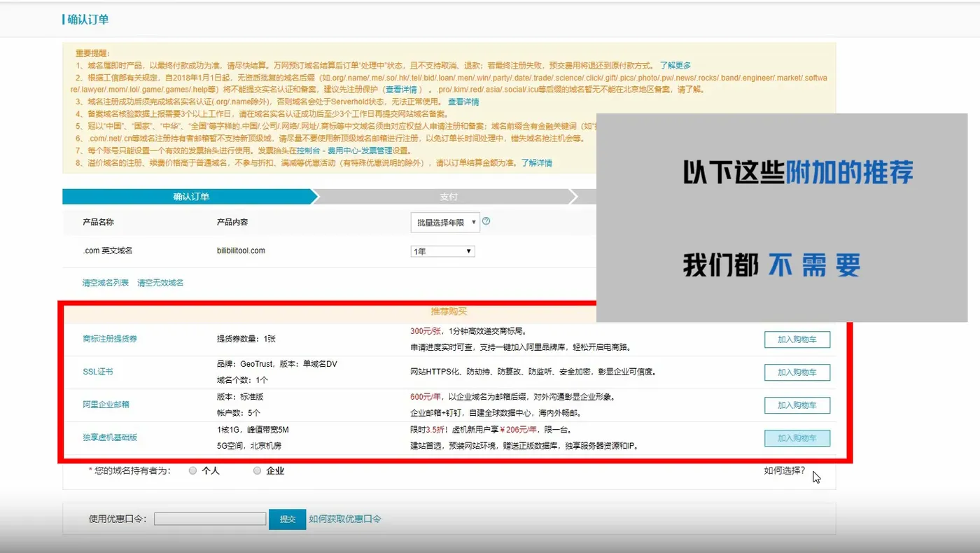The image size is (980, 553).
Task: Click 加入购物车 for SSL证书
Action: 797,372
